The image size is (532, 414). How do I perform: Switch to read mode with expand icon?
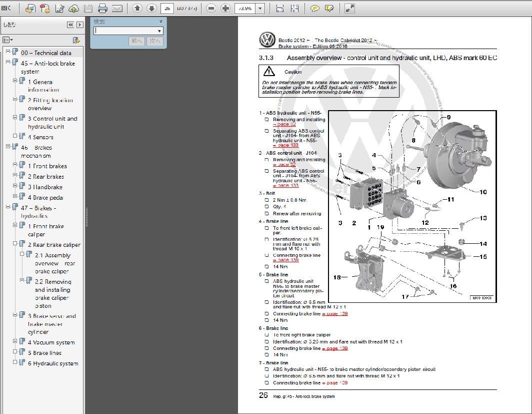[349, 9]
